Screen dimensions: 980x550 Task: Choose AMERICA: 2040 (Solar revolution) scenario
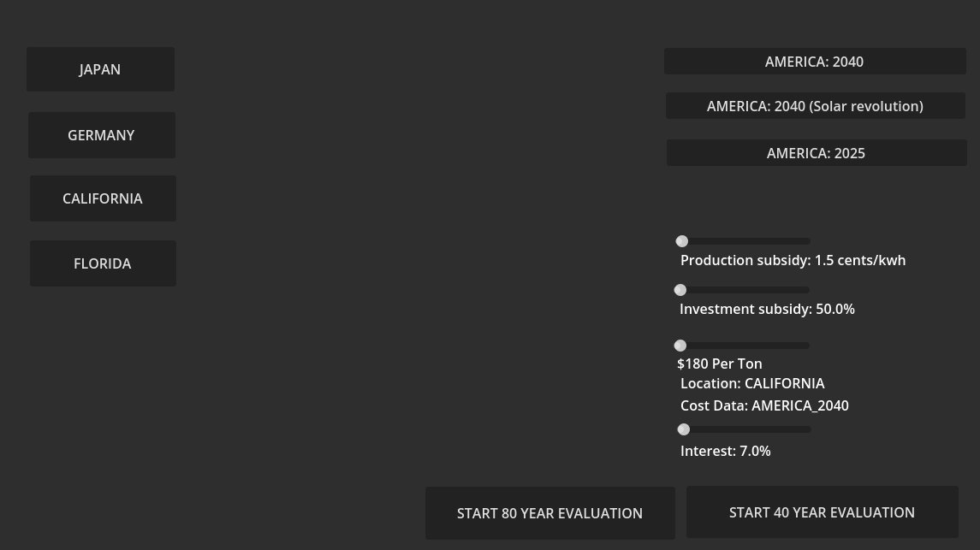pos(815,106)
